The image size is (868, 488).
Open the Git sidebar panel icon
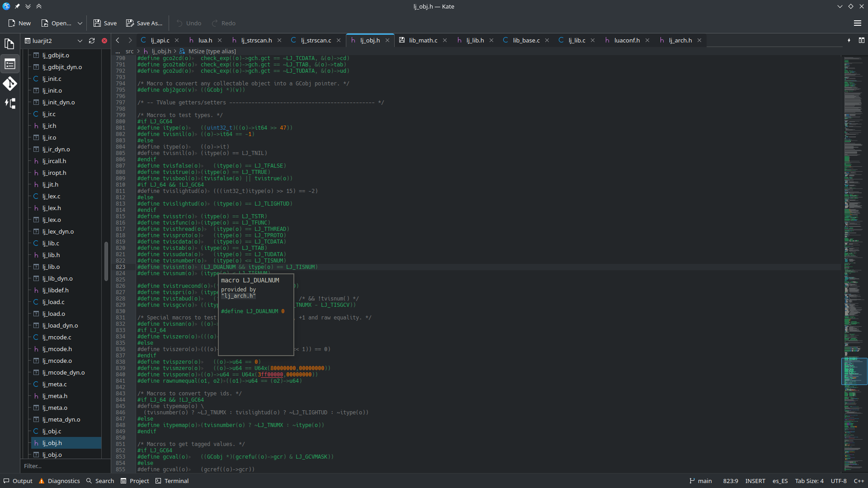(9, 84)
